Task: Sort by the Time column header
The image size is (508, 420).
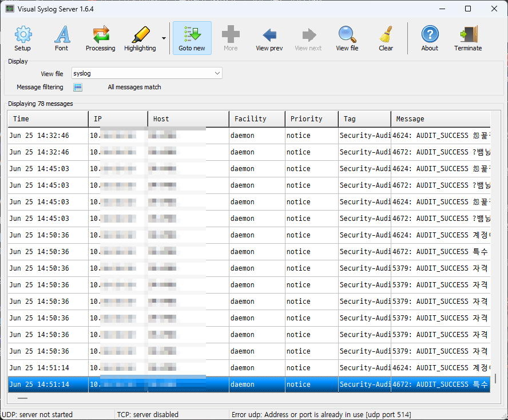Action: pyautogui.click(x=48, y=119)
